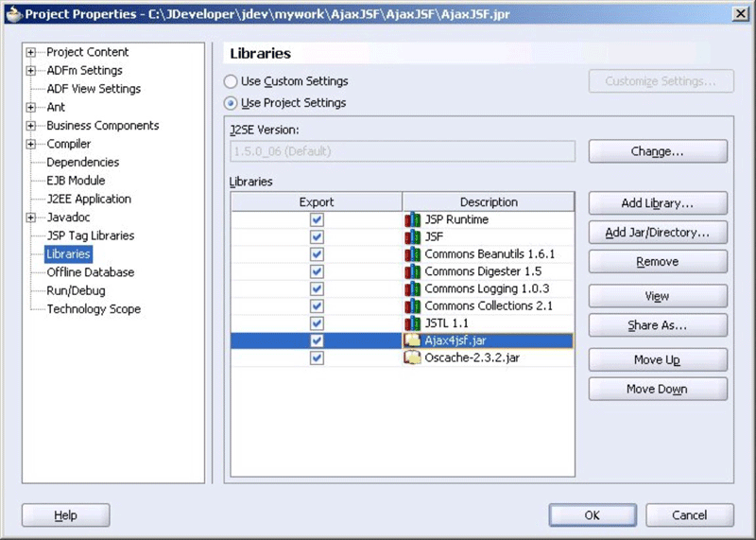The image size is (756, 540).
Task: Select Project Content tree label
Action: 87,52
